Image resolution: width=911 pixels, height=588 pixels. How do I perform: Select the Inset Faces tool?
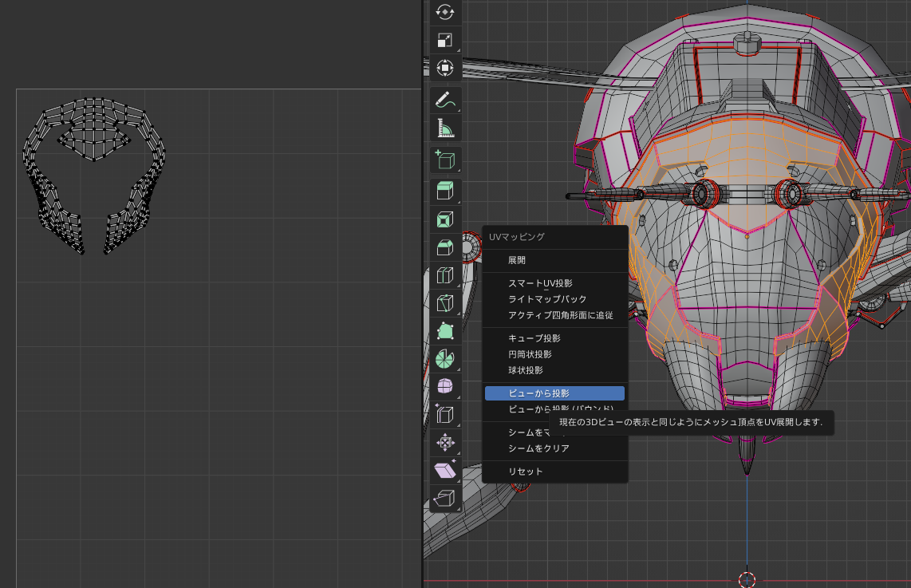(445, 220)
